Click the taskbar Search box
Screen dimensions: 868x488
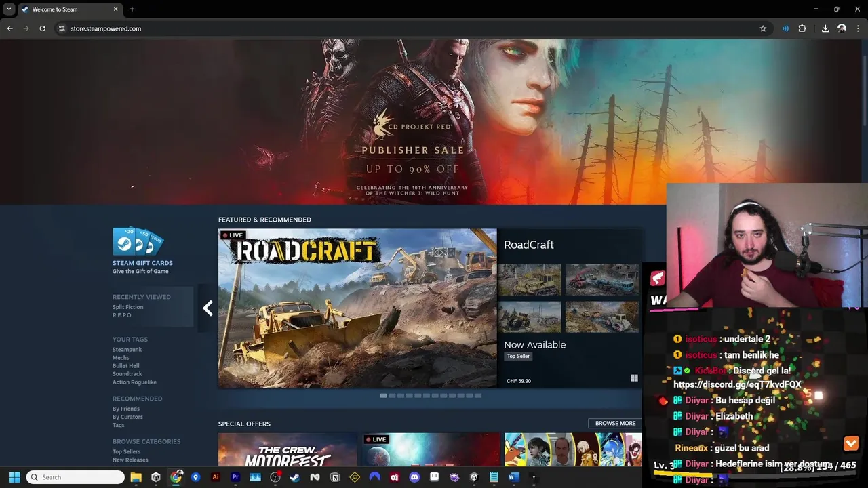75,477
